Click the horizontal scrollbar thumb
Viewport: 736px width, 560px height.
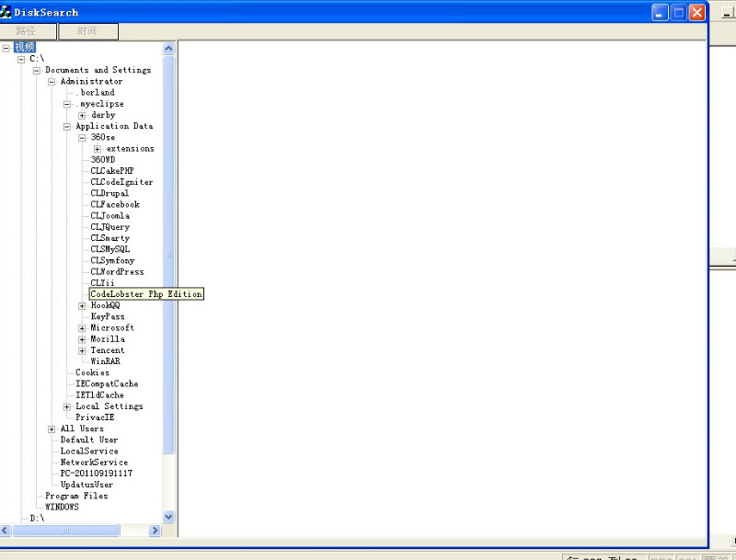pyautogui.click(x=65, y=531)
